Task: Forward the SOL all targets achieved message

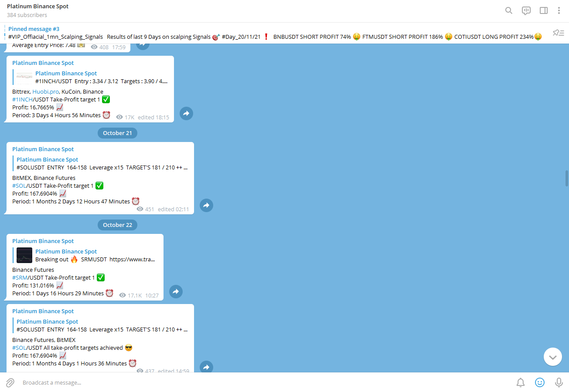Action: click(x=206, y=367)
